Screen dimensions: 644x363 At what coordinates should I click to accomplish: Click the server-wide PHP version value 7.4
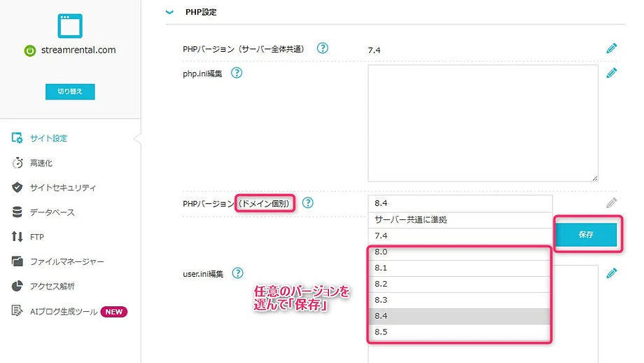pos(374,50)
